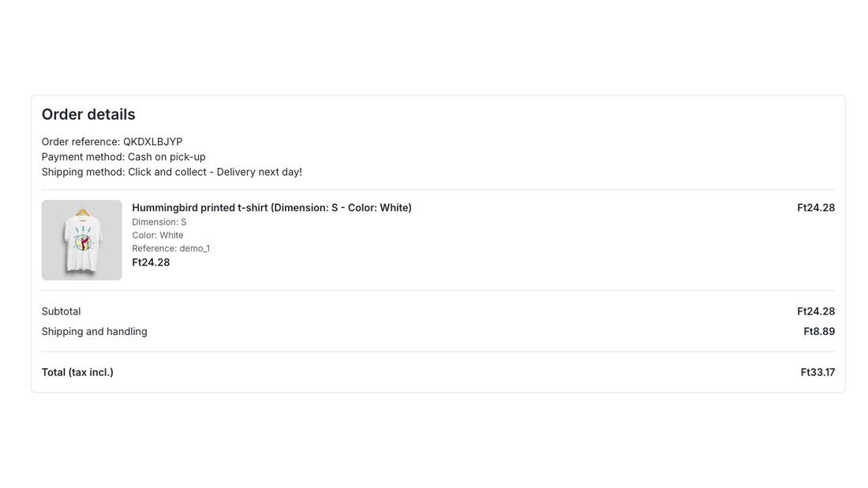Image resolution: width=868 pixels, height=488 pixels.
Task: Click the bold Ft24.28 price under Reference
Action: (152, 263)
